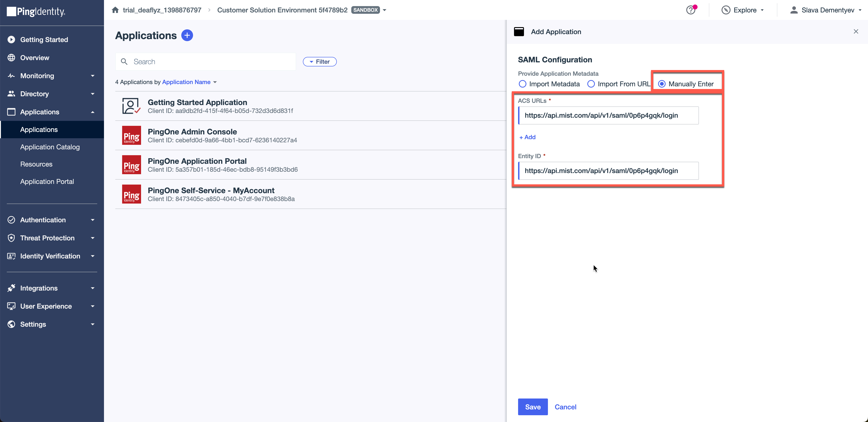Click the home icon in the breadcrumb

(x=115, y=10)
